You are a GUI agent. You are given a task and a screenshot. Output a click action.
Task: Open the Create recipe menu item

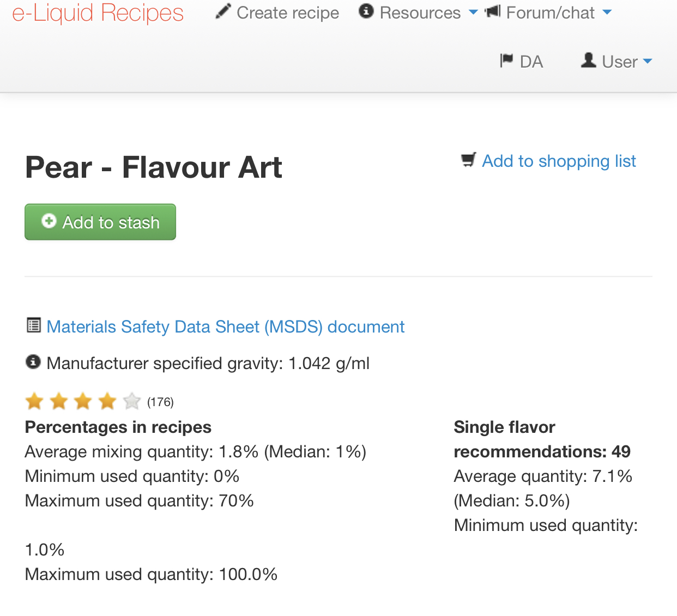(277, 13)
